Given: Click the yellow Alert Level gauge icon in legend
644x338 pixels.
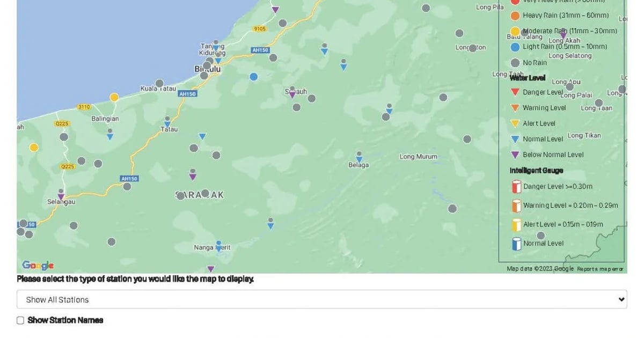Looking at the screenshot, I should click(516, 224).
